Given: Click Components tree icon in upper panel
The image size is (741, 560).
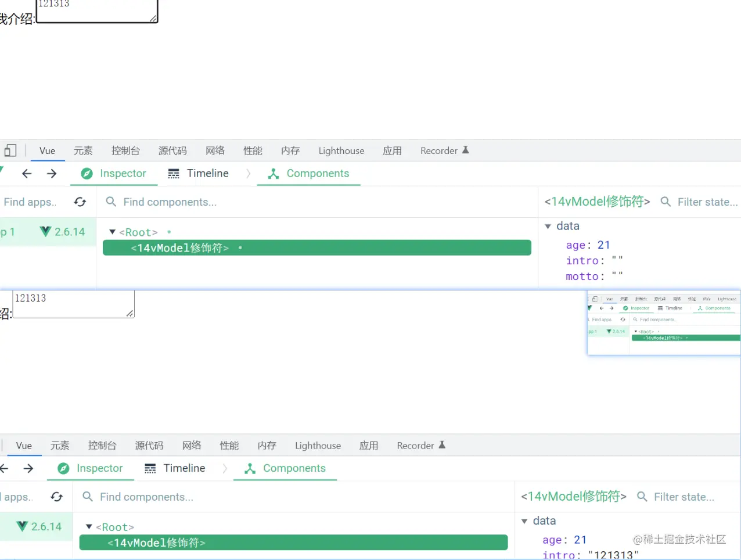Looking at the screenshot, I should [274, 174].
